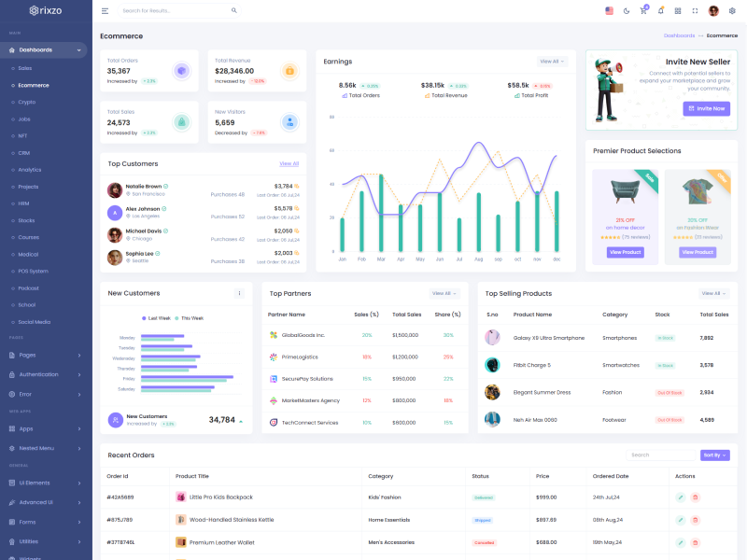Viewport: 747px width, 560px height.
Task: Enter fullscreen mode from the header
Action: click(x=696, y=11)
